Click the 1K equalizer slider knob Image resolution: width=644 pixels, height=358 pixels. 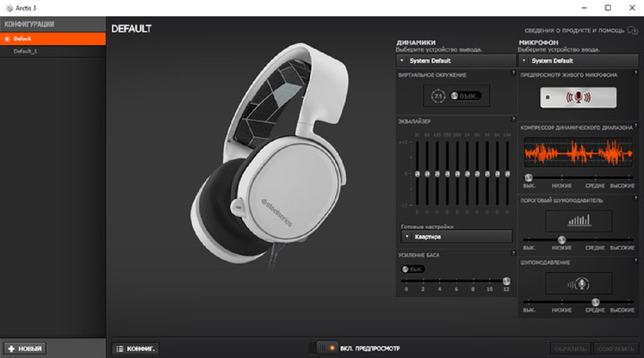click(467, 174)
